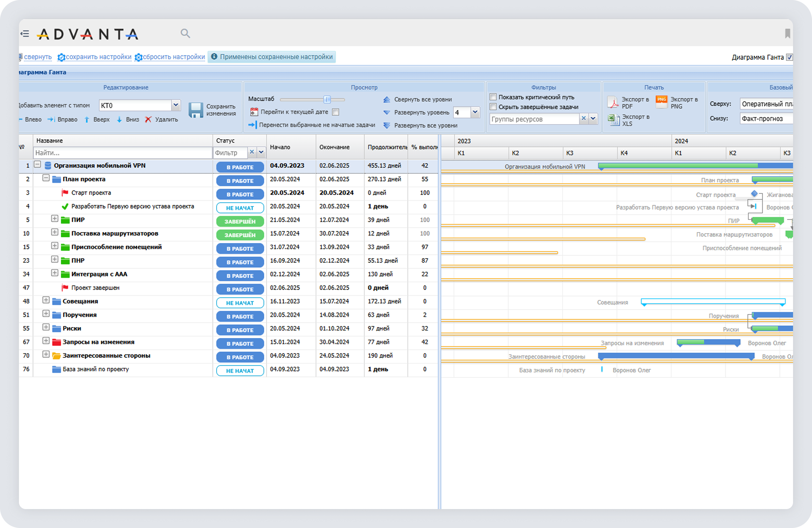Click the search magnifier icon
This screenshot has width=812, height=528.
[x=185, y=33]
